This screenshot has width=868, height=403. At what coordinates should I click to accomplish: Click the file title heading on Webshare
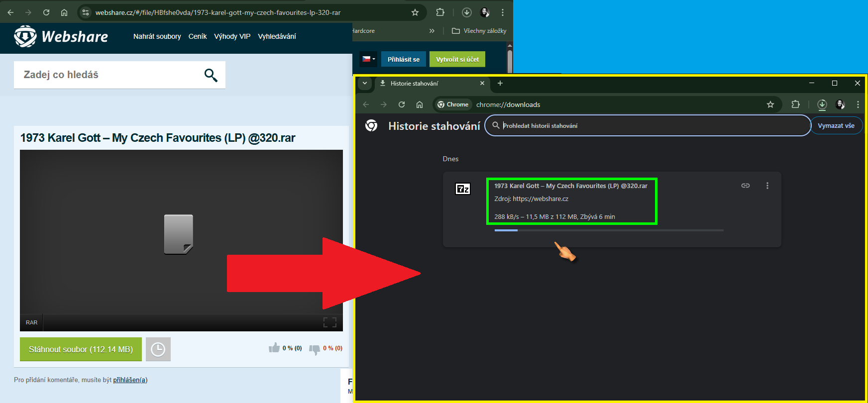coord(158,138)
